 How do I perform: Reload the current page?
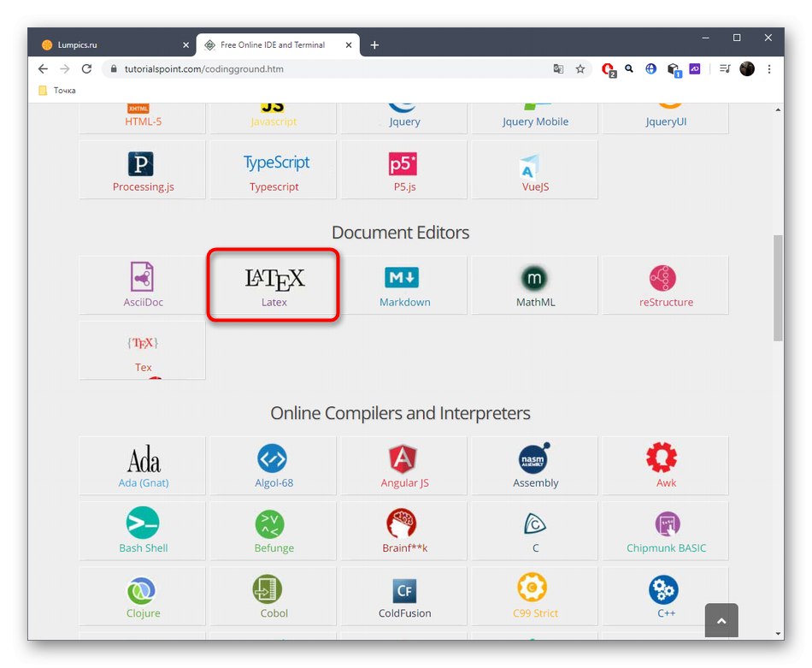click(x=86, y=69)
